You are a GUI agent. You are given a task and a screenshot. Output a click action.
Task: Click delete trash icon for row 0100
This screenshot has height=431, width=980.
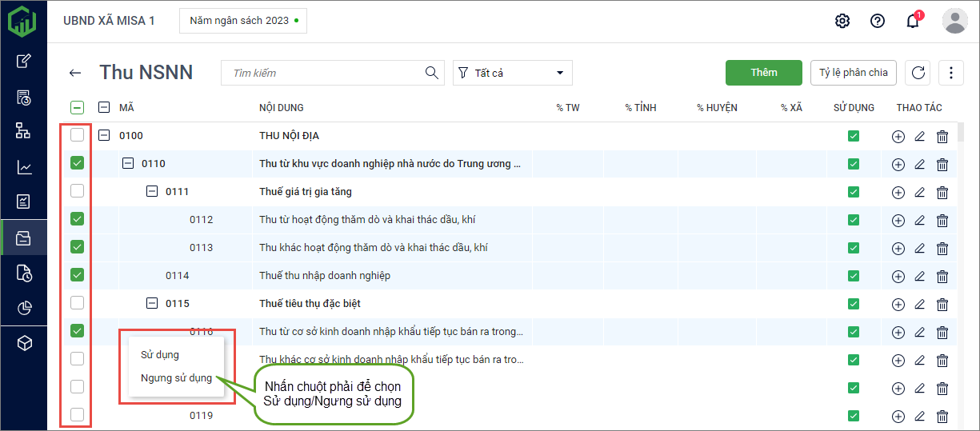coord(942,136)
